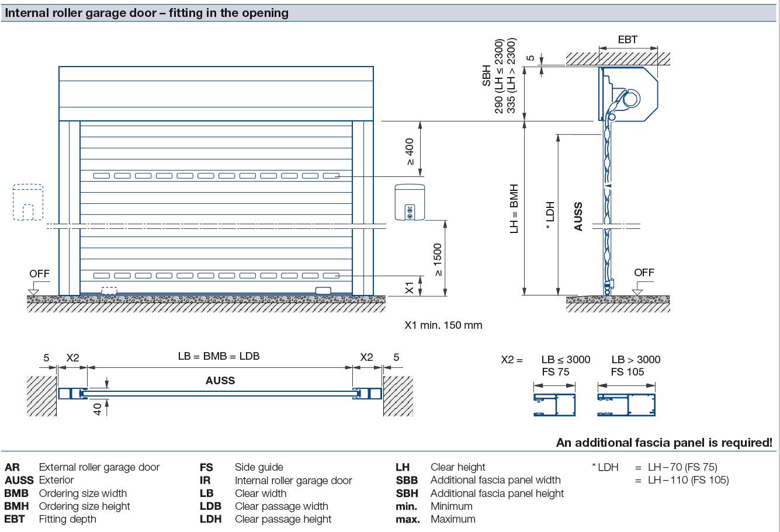Click the dashed-outline control unit on the left
The width and height of the screenshot is (780, 532).
[28, 203]
